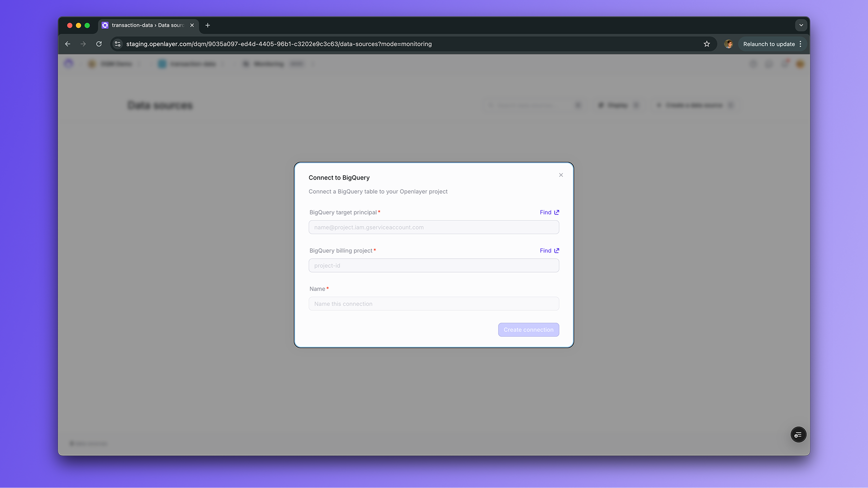868x488 pixels.
Task: Go forward in browser history
Action: coord(83,44)
